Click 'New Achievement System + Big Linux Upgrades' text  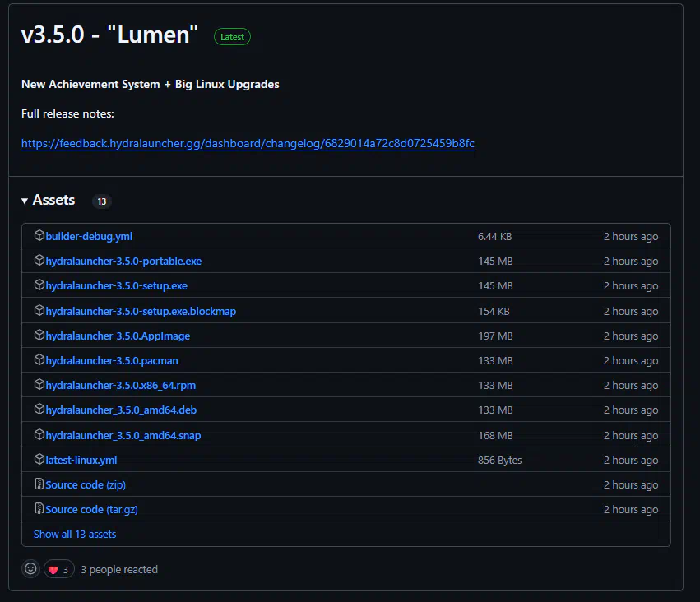(x=151, y=85)
